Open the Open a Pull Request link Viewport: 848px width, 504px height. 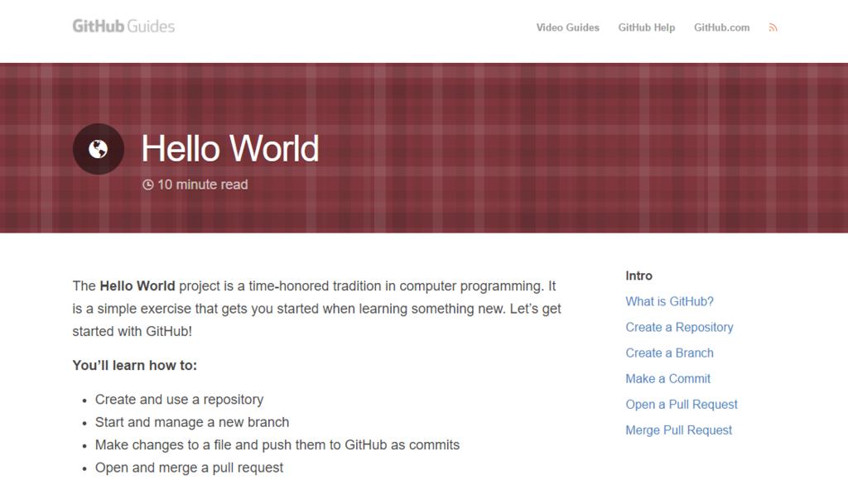pyautogui.click(x=682, y=405)
